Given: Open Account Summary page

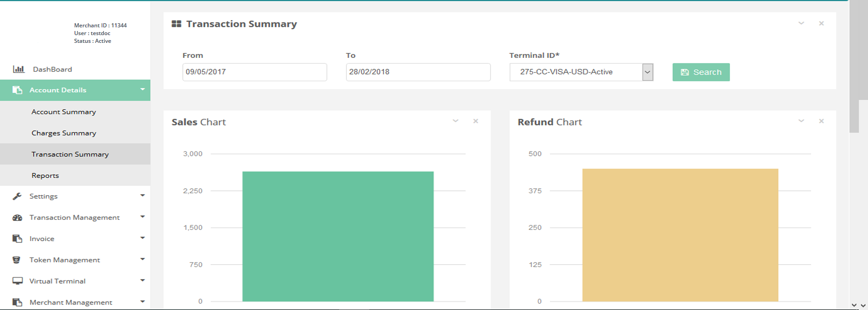Looking at the screenshot, I should pyautogui.click(x=63, y=112).
